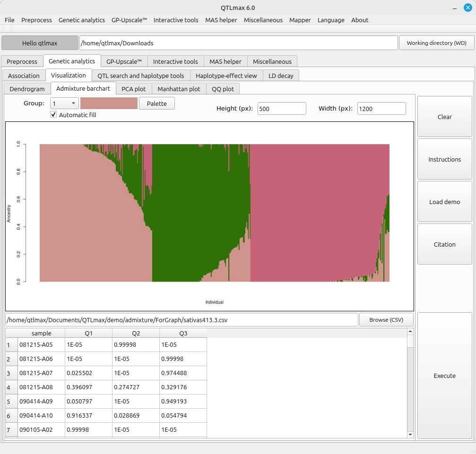
Task: Open the Genetic analytics menu
Action: click(82, 20)
